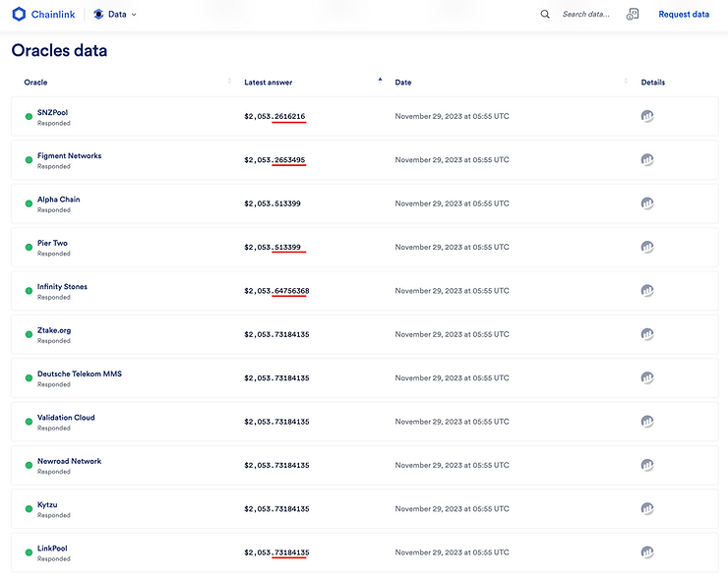
Task: Click the green status dot for Validation Cloud
Action: 29,422
